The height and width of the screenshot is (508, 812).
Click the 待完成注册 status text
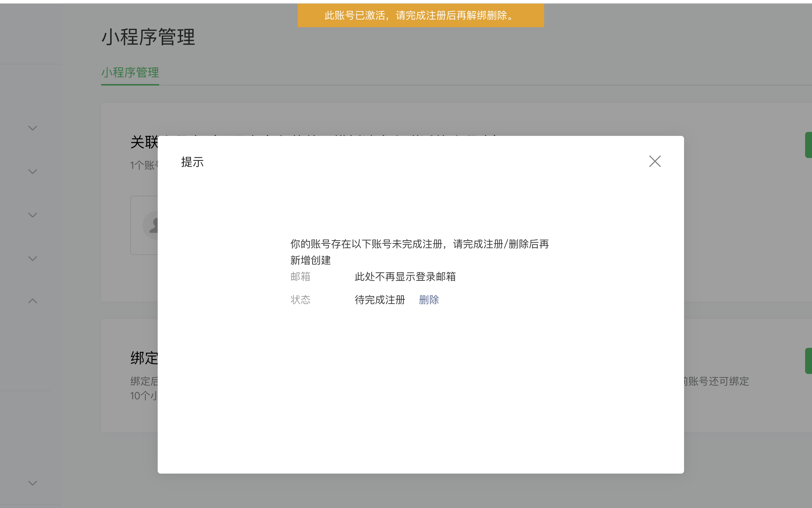(380, 300)
